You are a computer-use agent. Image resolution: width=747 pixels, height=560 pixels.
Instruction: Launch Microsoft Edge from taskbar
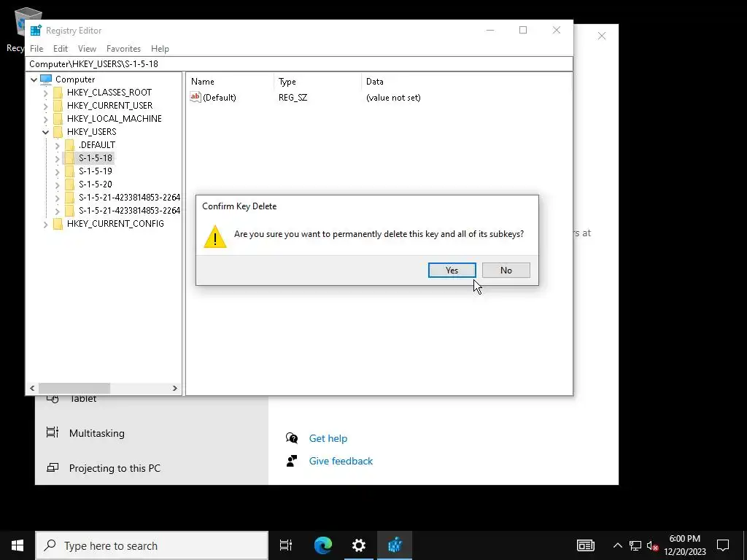(x=322, y=545)
